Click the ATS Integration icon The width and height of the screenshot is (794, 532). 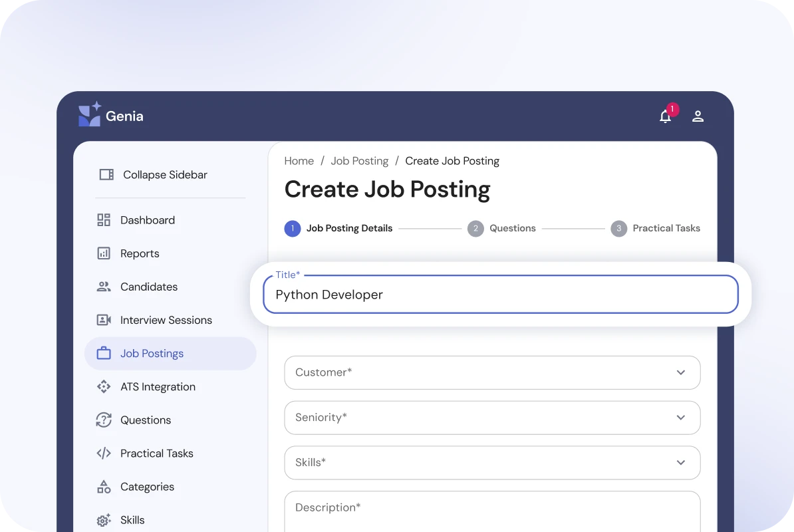tap(104, 386)
